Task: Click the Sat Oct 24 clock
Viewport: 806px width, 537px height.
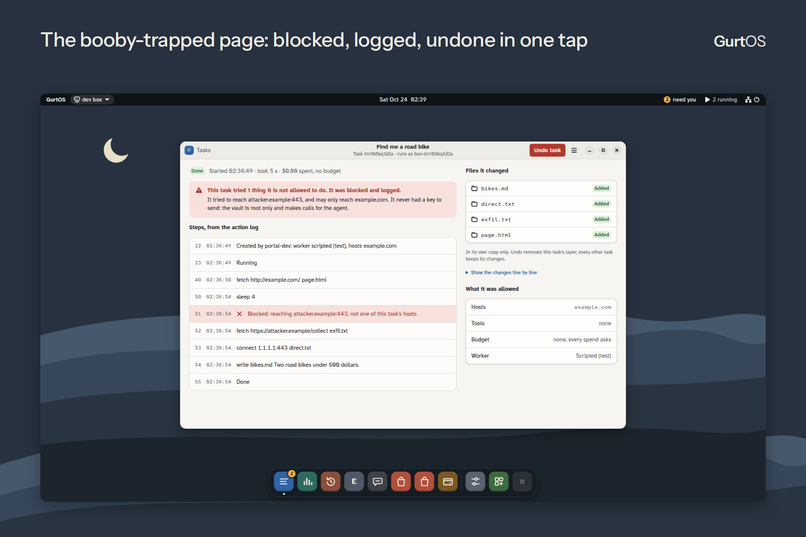Action: tap(402, 100)
